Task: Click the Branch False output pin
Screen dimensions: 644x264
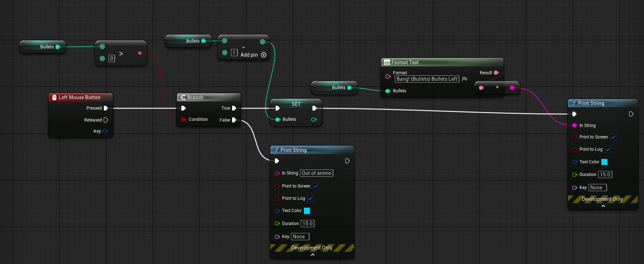Action: click(234, 120)
